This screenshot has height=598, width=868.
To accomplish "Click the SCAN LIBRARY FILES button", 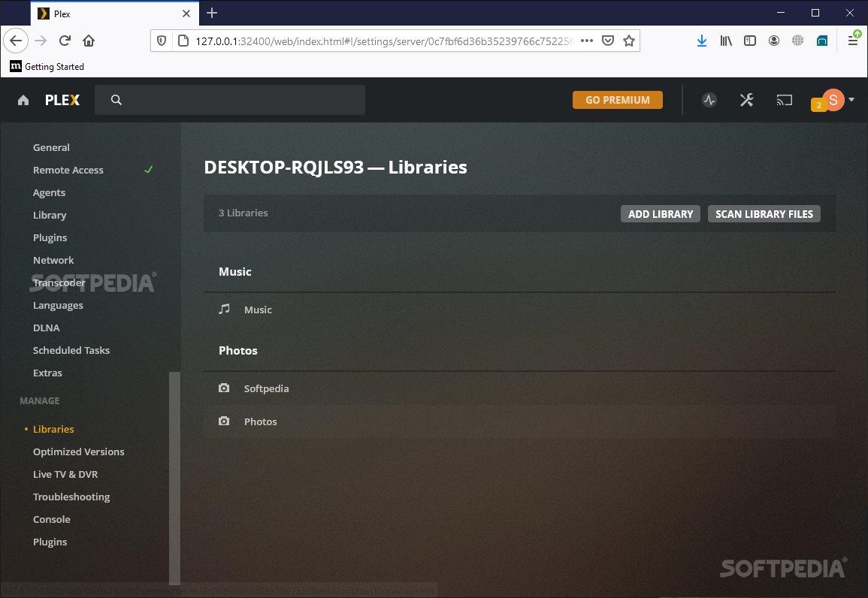I will click(764, 214).
